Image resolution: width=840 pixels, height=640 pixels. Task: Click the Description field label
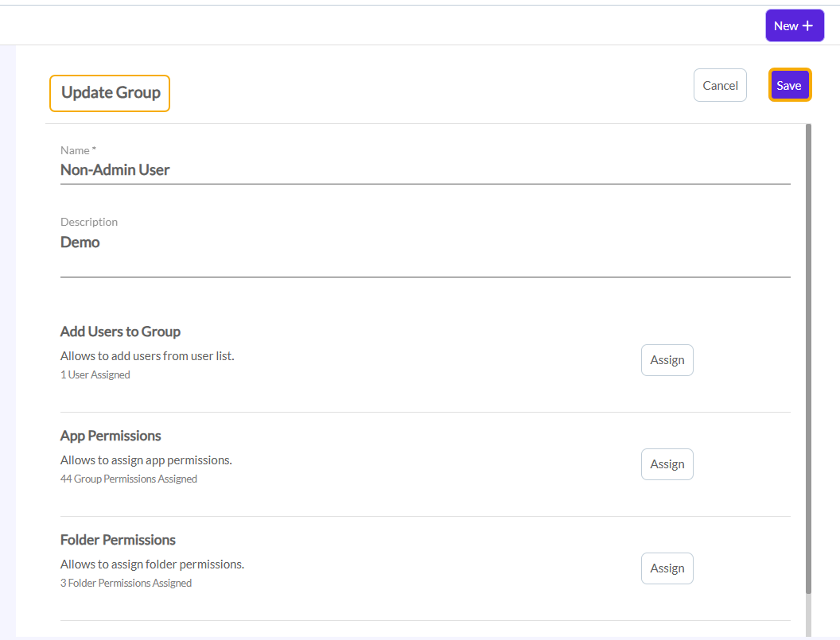click(89, 222)
